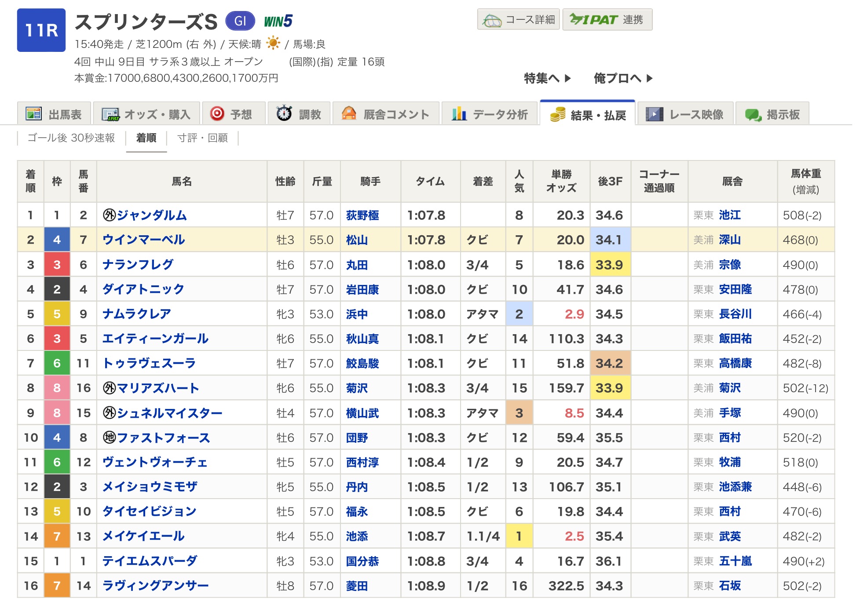Open horse ジャンダルム page

point(152,215)
